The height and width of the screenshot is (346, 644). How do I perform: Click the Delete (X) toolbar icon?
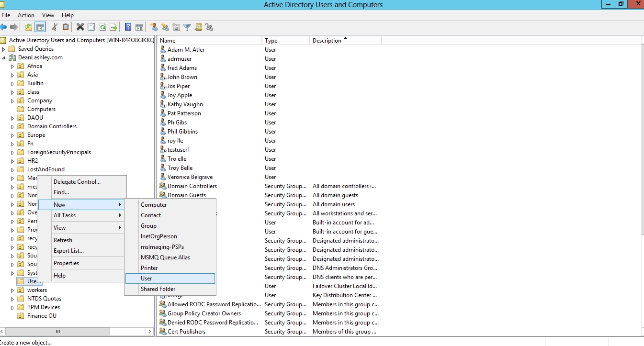coord(80,27)
